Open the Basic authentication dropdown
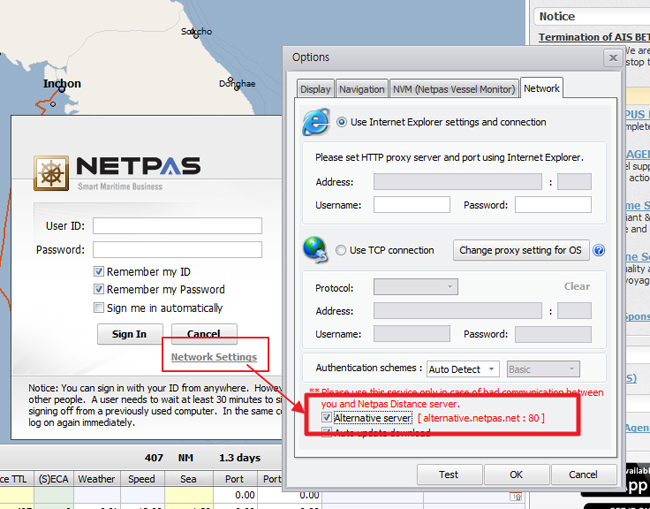The width and height of the screenshot is (650, 509). pyautogui.click(x=543, y=369)
